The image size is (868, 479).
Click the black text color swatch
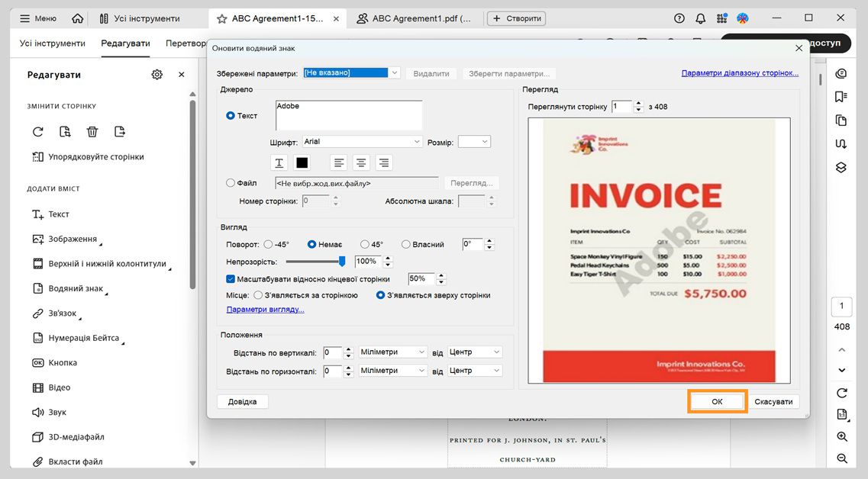click(302, 162)
